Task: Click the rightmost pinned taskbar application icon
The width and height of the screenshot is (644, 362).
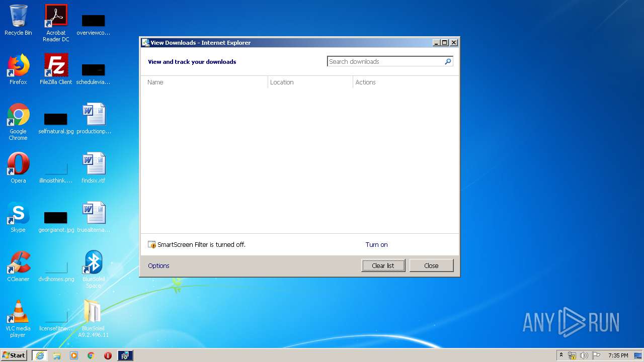Action: click(x=125, y=355)
